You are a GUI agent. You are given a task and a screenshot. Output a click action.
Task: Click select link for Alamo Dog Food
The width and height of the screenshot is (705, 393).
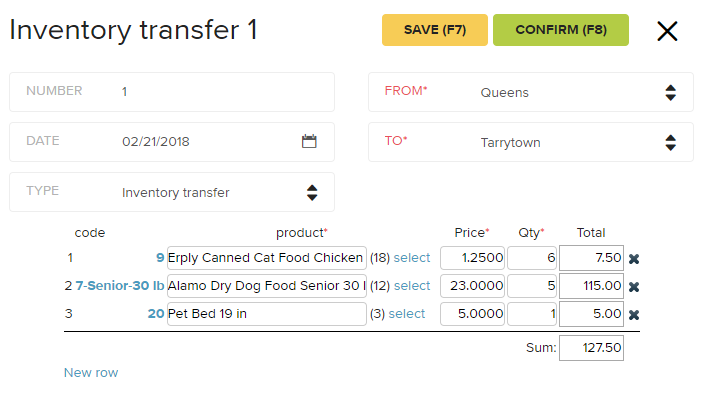(412, 286)
